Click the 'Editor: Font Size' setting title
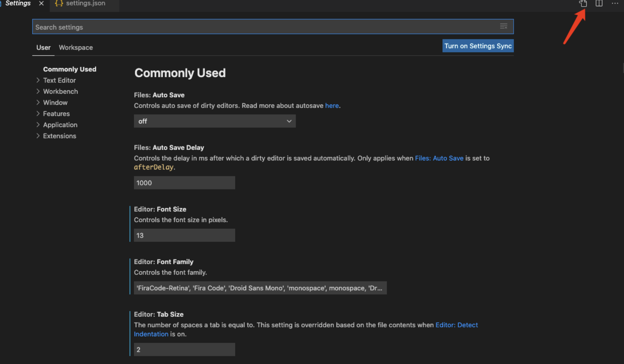Image resolution: width=624 pixels, height=364 pixels. (160, 209)
